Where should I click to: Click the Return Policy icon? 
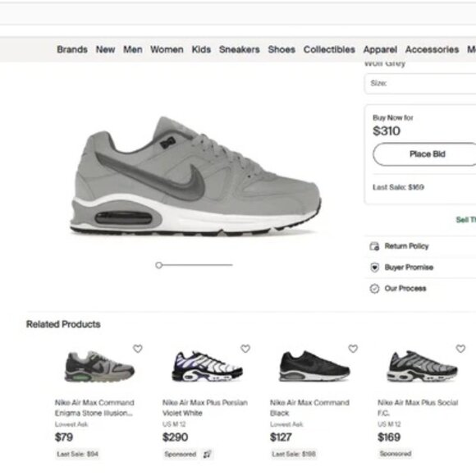point(374,246)
